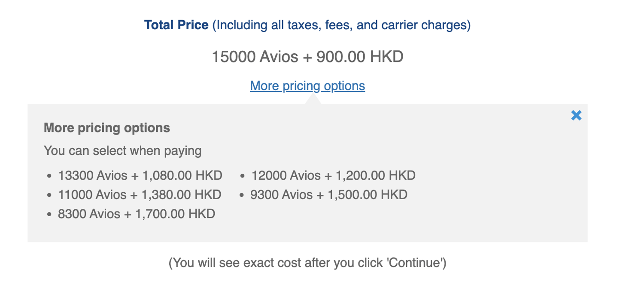Click the exact cost disclaimer text
This screenshot has width=644, height=285.
coord(308,262)
